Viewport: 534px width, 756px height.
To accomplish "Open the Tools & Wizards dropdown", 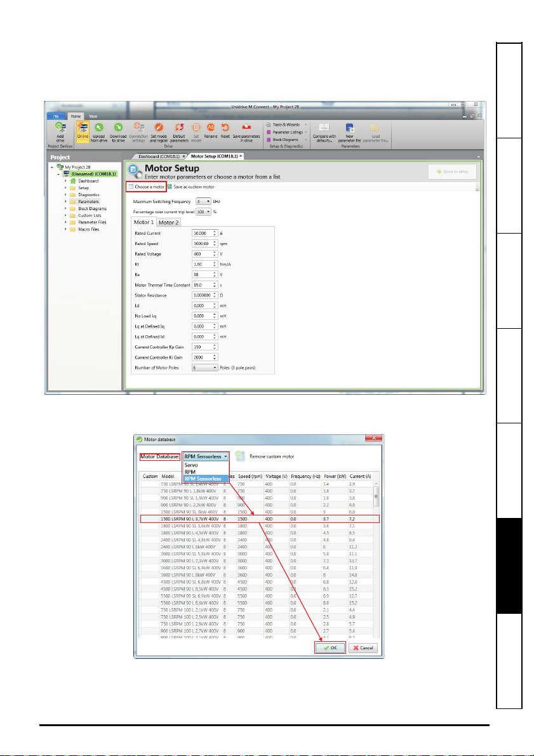I will pyautogui.click(x=286, y=124).
